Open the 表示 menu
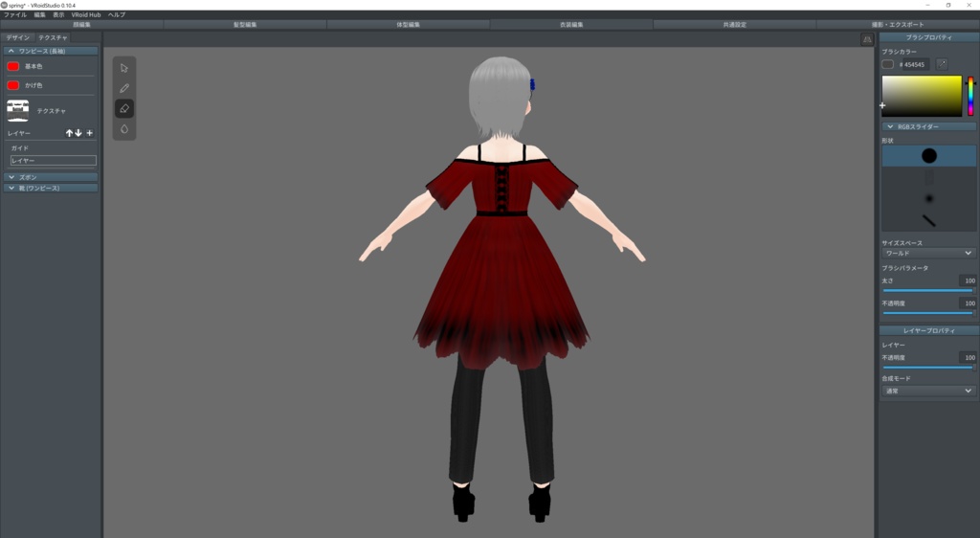 [x=58, y=15]
